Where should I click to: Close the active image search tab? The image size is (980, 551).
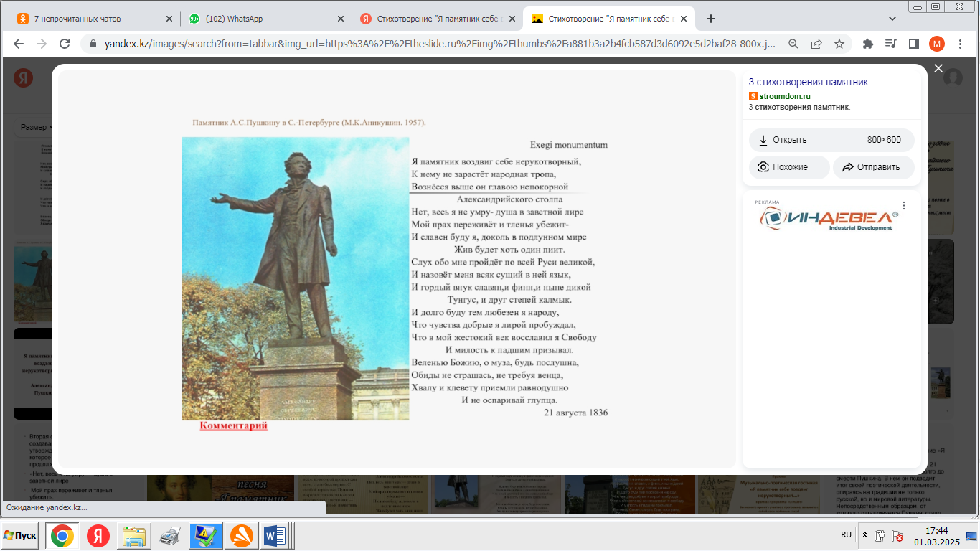pyautogui.click(x=683, y=19)
